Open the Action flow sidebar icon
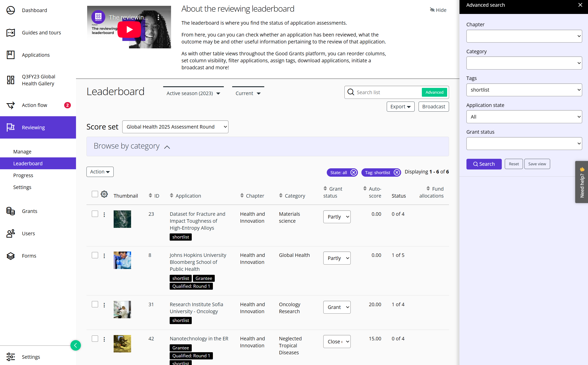The height and width of the screenshot is (365, 588). pos(11,105)
